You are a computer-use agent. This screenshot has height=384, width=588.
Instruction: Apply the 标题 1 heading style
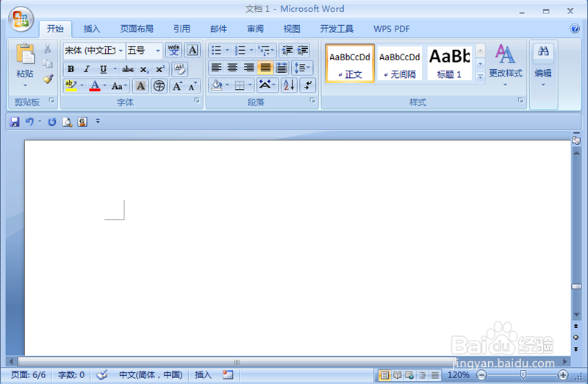pyautogui.click(x=449, y=63)
